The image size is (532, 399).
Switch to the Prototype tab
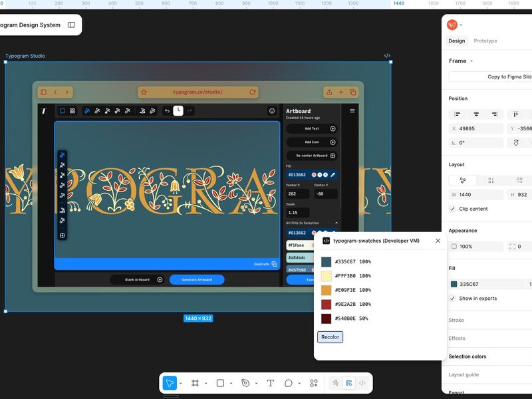click(x=485, y=41)
